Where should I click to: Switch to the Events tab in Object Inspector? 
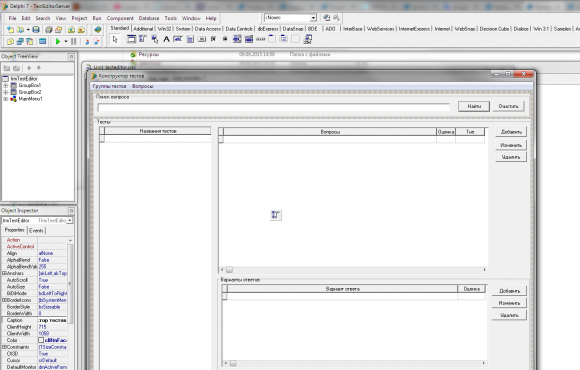click(36, 231)
